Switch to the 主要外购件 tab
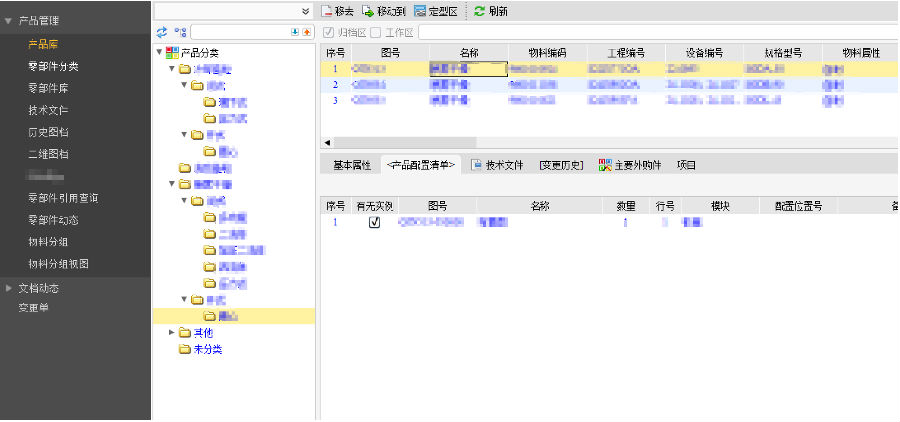 630,165
